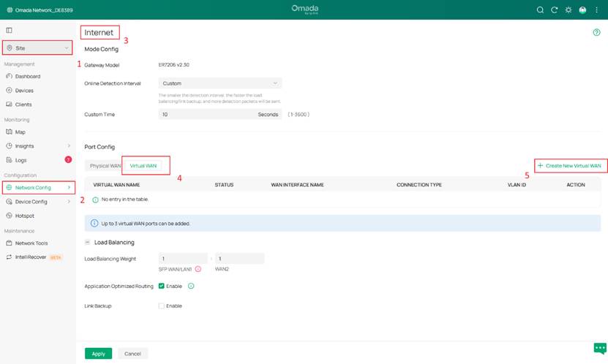The width and height of the screenshot is (608, 364).
Task: Open Dashboard in sidebar
Action: [x=28, y=76]
